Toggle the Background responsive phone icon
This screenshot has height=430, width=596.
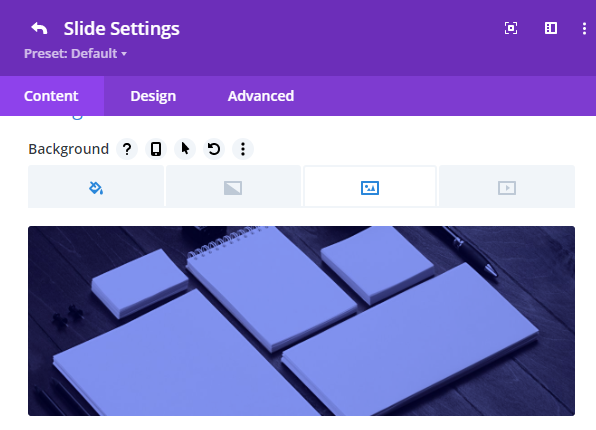[x=156, y=149]
